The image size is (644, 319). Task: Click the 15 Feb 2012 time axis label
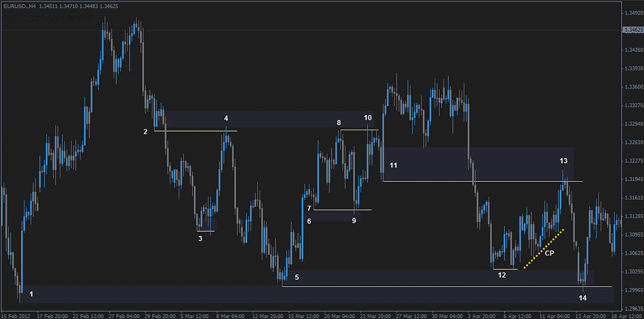16,316
